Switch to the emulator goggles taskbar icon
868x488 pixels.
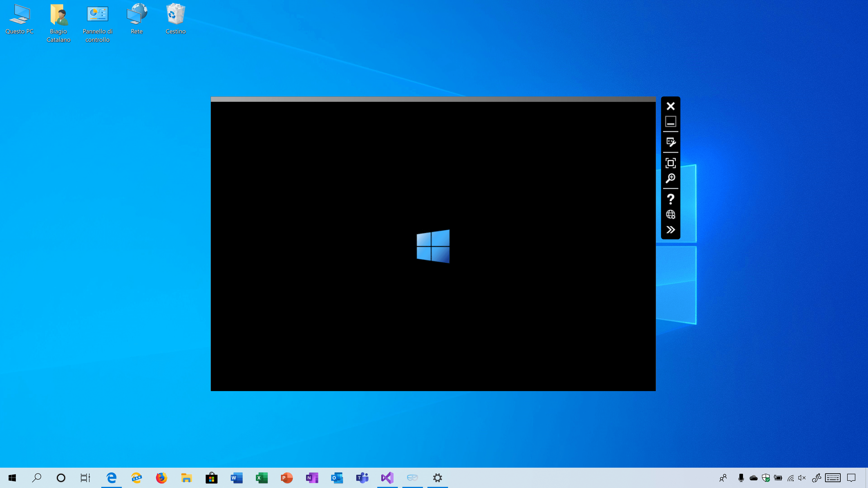(413, 478)
